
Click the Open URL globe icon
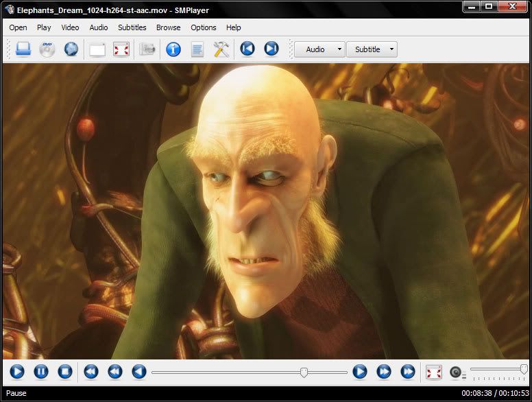tap(71, 49)
